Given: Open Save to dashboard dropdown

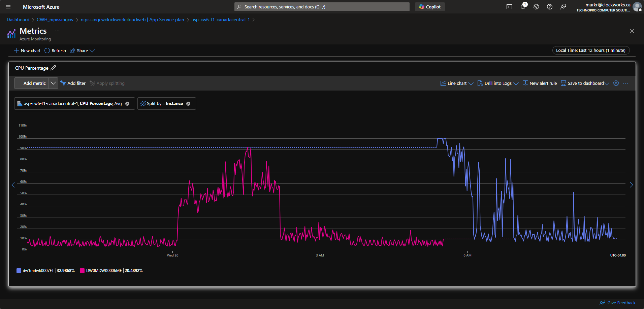Looking at the screenshot, I should pos(585,83).
